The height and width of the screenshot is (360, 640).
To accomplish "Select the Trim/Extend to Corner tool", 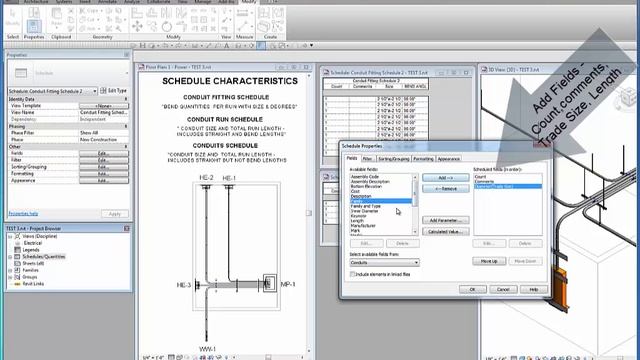I will [181, 27].
